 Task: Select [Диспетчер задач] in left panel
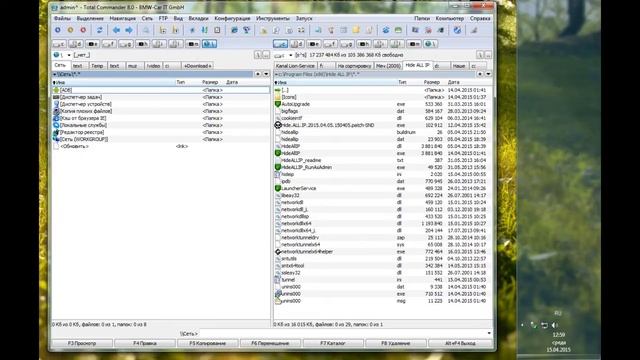[x=161, y=97]
